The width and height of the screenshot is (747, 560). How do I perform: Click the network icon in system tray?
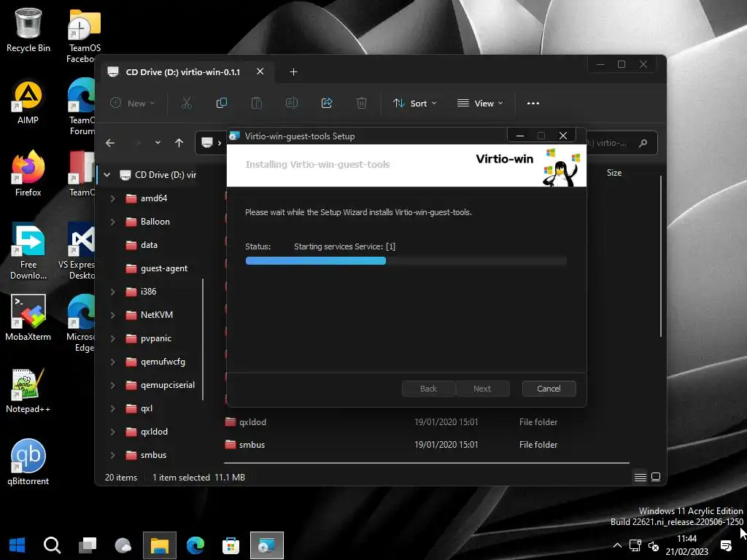(x=635, y=545)
